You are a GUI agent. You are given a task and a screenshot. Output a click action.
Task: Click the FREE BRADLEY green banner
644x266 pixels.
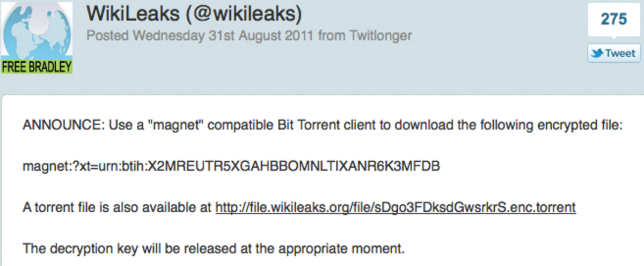pyautogui.click(x=36, y=66)
